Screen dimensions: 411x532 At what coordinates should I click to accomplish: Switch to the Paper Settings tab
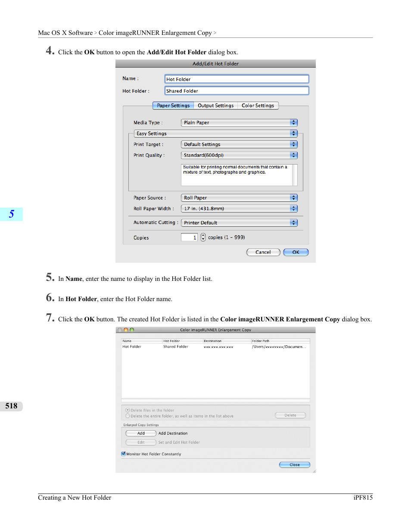tap(173, 106)
